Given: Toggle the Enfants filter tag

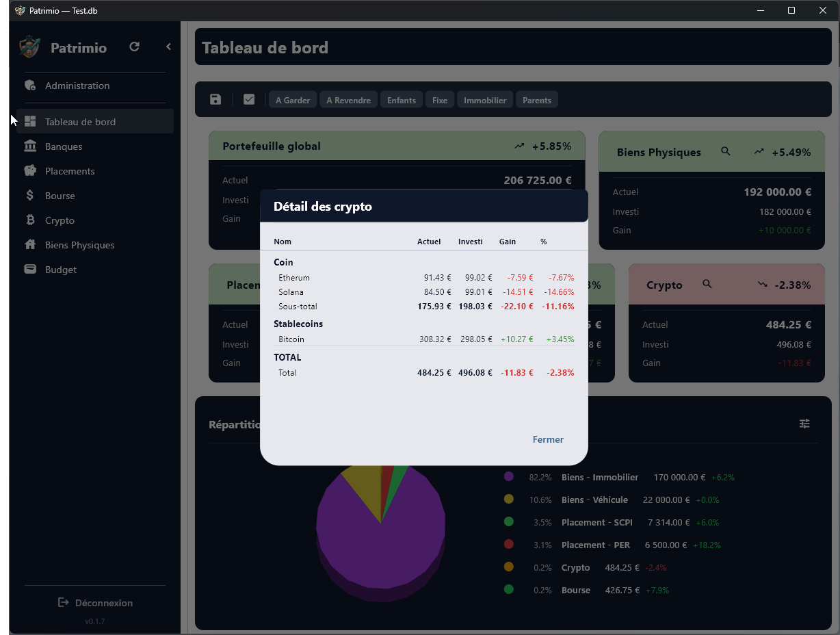Looking at the screenshot, I should click(402, 100).
